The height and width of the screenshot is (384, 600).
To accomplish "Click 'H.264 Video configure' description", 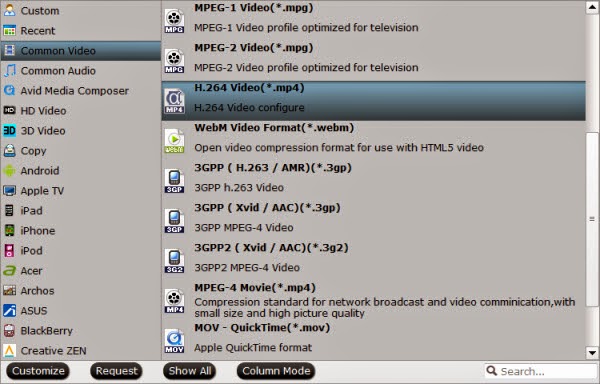I will [x=249, y=107].
